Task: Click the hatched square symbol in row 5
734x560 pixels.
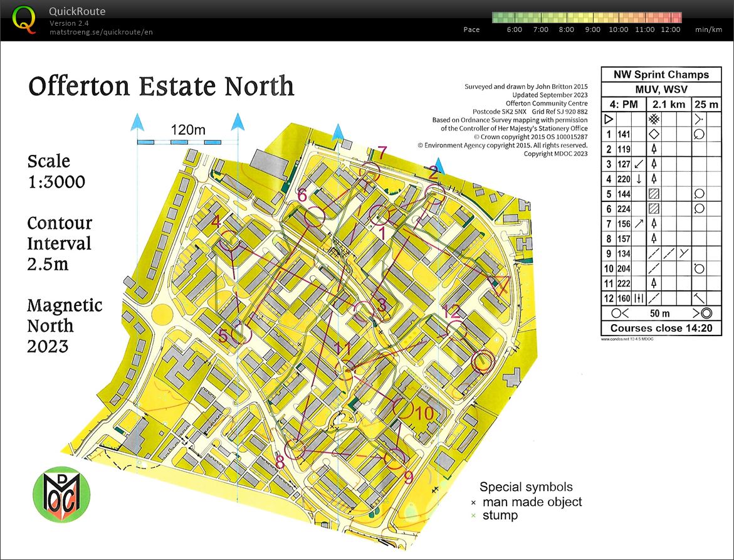Action: coord(654,193)
